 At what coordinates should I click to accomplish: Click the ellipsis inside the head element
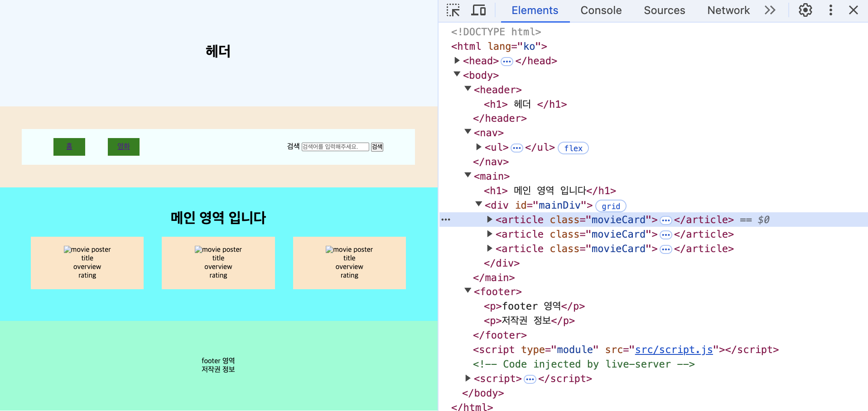click(507, 62)
